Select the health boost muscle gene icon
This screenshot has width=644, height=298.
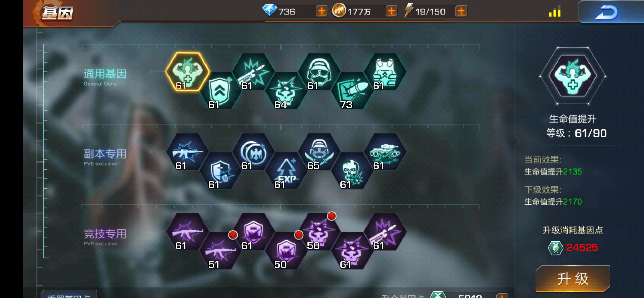[x=188, y=72]
